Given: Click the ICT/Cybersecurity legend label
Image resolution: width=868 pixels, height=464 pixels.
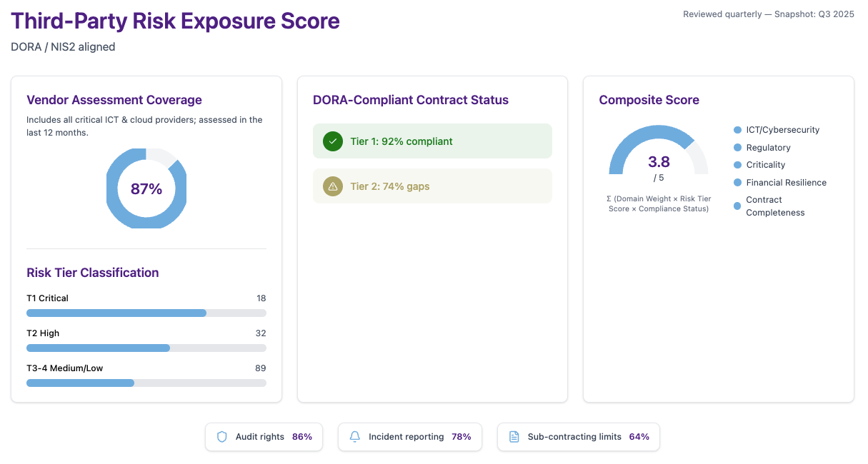Looking at the screenshot, I should (783, 130).
